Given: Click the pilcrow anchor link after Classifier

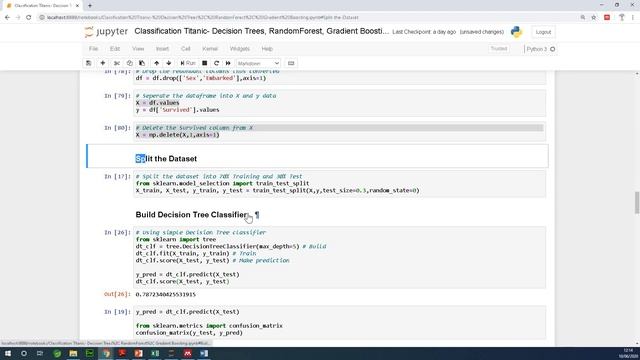Looking at the screenshot, I should pos(257,215).
